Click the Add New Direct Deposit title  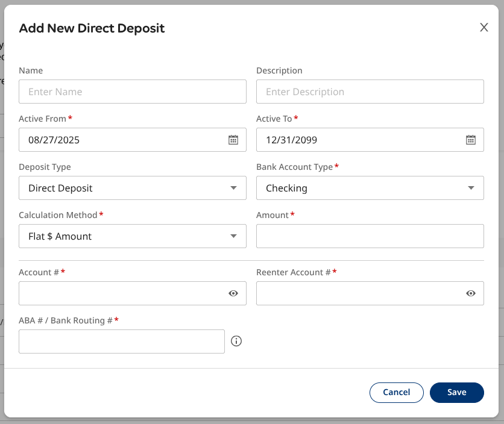point(92,28)
